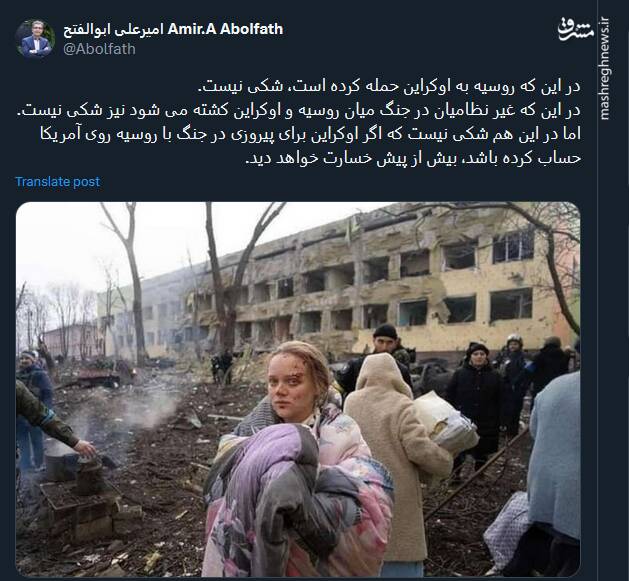
Task: Click the Translate post link
Action: point(58,182)
